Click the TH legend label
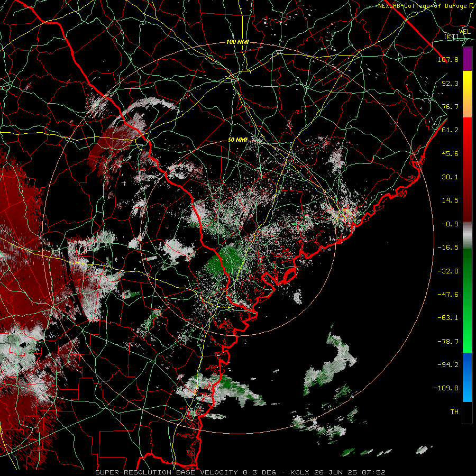The height and width of the screenshot is (476, 476). pyautogui.click(x=454, y=412)
